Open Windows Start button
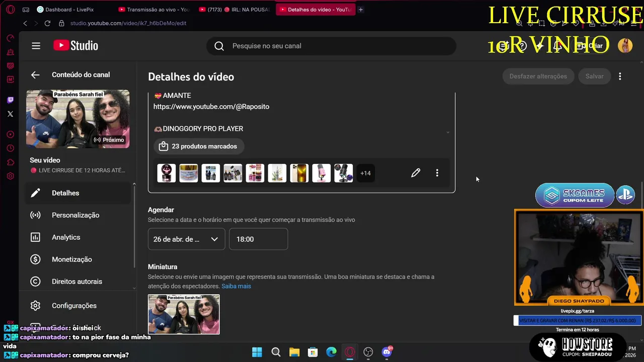Screen dimensions: 644x362 click(x=257, y=352)
